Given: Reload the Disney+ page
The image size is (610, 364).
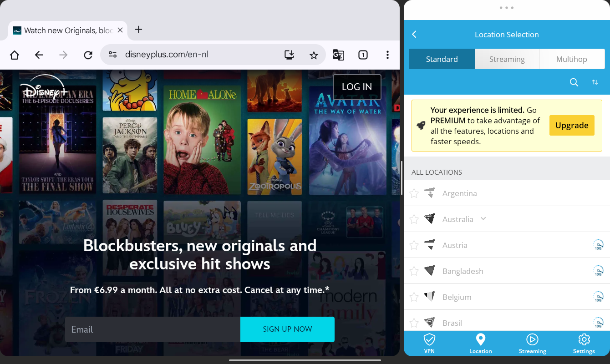Looking at the screenshot, I should pos(88,55).
